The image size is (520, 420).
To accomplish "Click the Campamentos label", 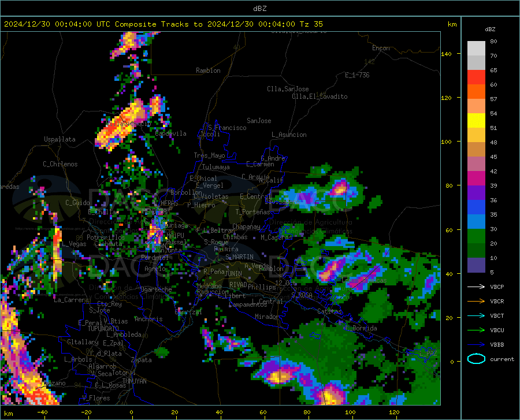I will coord(248,304).
